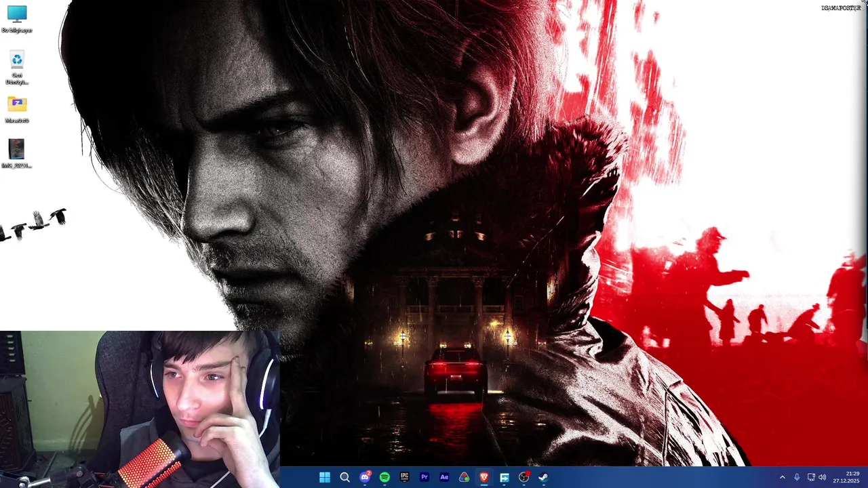Open the blue arrow app on taskbar
This screenshot has width=868, height=488.
point(504,477)
